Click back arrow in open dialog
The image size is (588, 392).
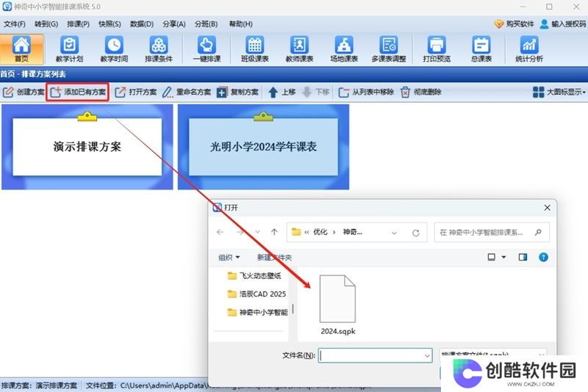click(220, 233)
